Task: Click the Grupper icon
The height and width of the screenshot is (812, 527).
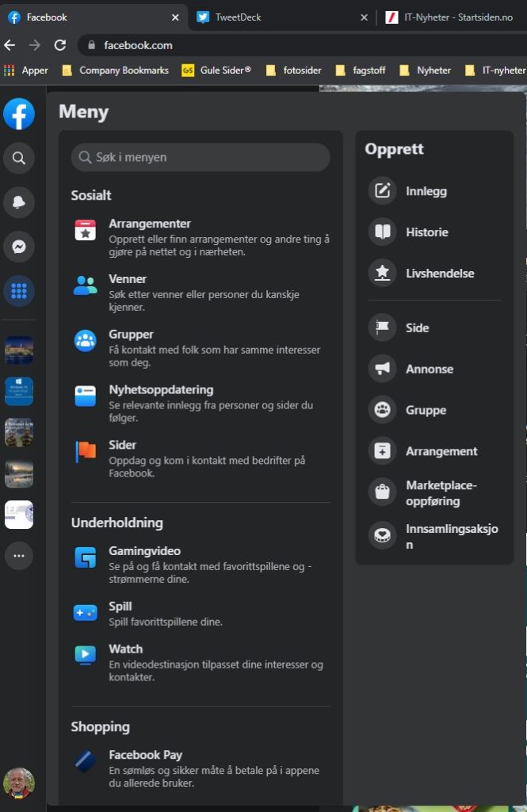Action: click(85, 341)
